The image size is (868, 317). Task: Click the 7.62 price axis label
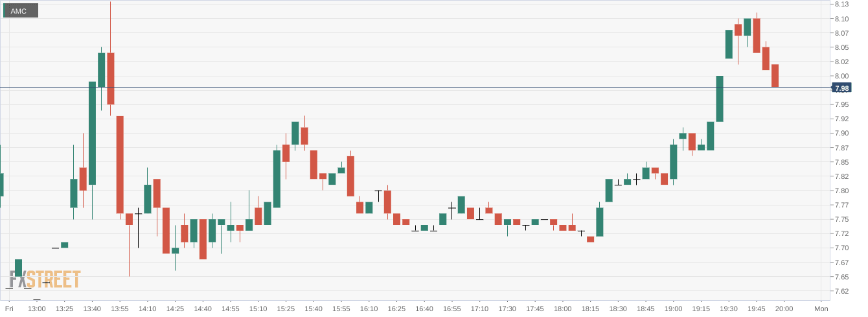click(841, 291)
